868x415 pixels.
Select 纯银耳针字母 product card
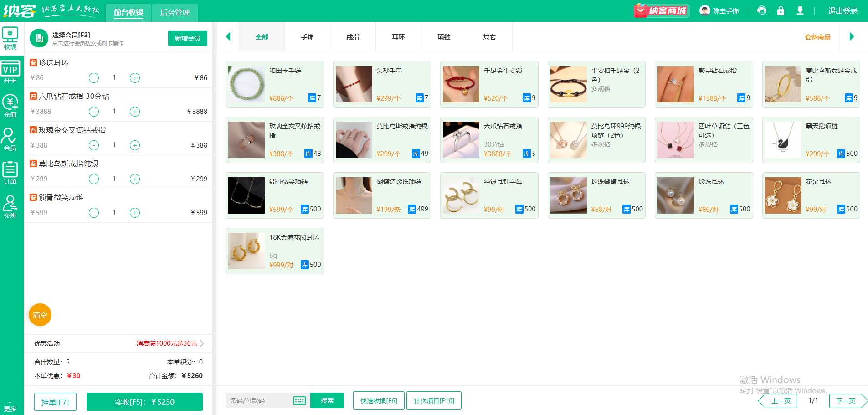[489, 195]
